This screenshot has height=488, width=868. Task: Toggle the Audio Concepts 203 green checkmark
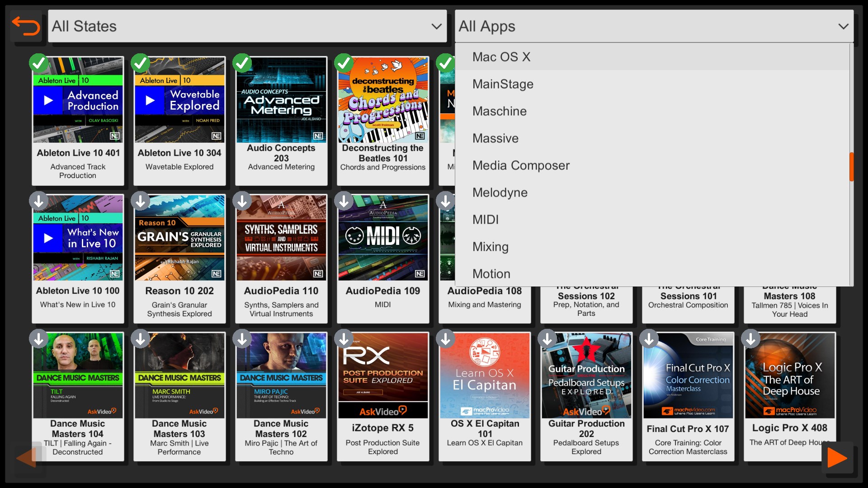pos(242,63)
